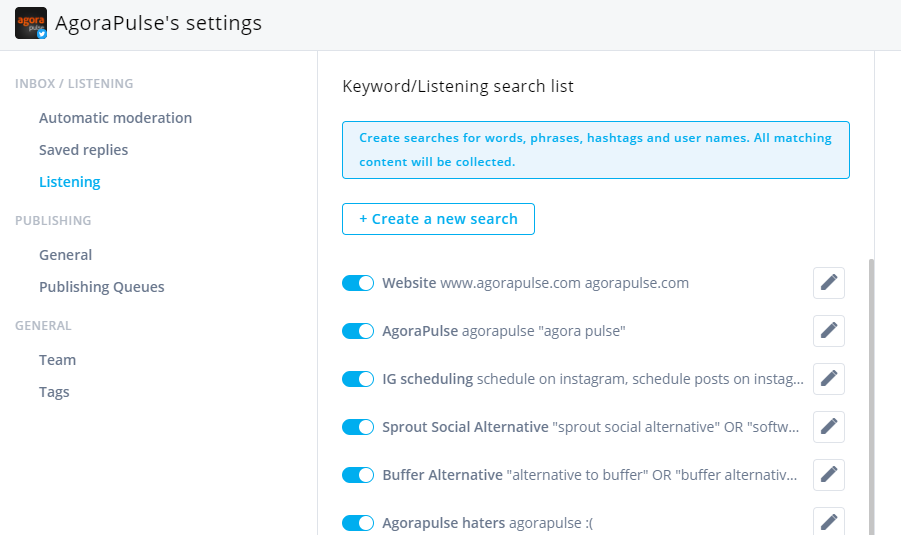Edit the AgoraPulse search with pencil icon
The height and width of the screenshot is (535, 901).
[x=829, y=331]
